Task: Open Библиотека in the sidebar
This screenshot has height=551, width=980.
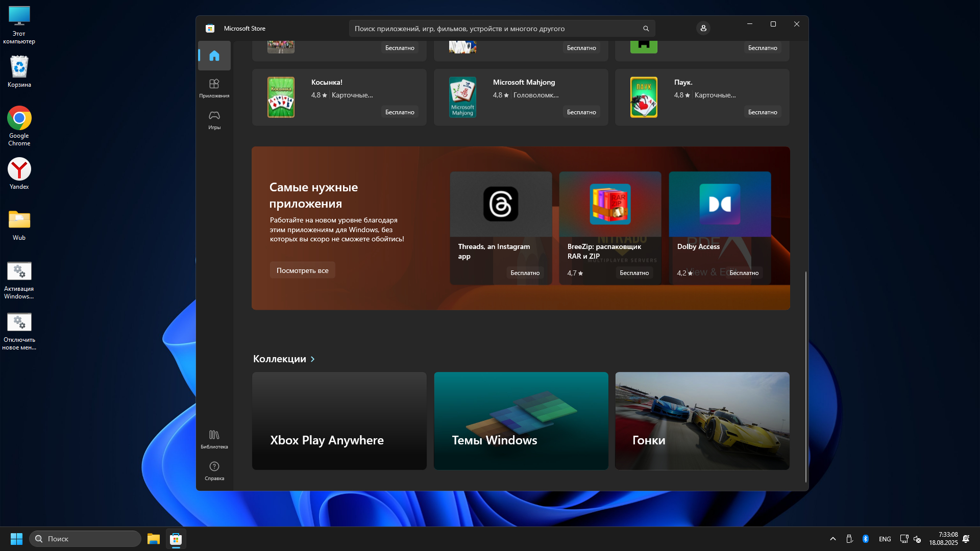Action: pyautogui.click(x=214, y=439)
